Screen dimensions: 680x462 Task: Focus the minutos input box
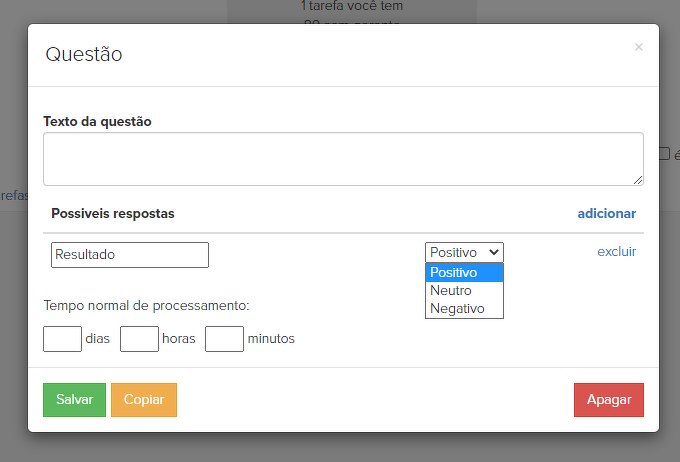(224, 339)
